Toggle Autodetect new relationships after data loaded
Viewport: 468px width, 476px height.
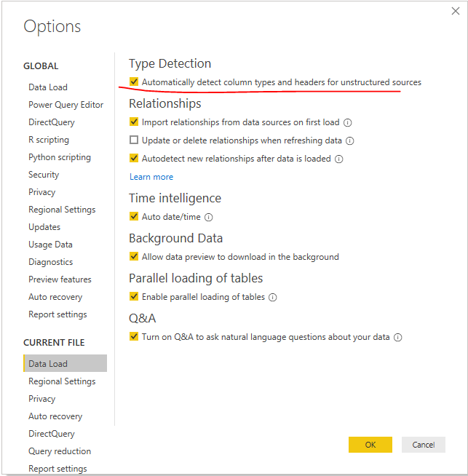coord(134,158)
